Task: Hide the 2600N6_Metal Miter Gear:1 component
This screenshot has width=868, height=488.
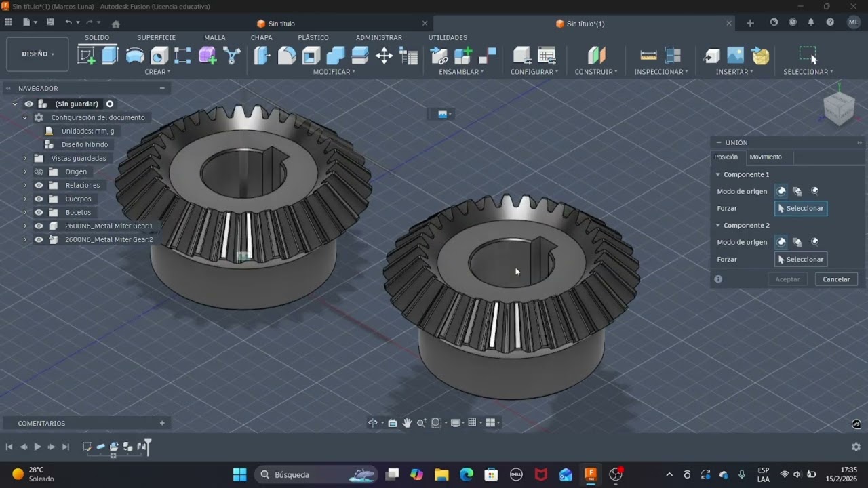Action: pyautogui.click(x=39, y=226)
